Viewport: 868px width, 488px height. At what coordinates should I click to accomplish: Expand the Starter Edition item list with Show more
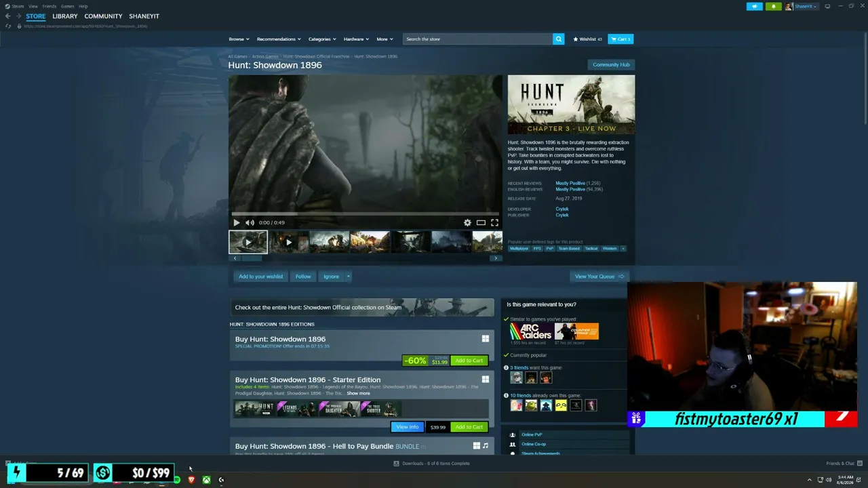tap(359, 393)
